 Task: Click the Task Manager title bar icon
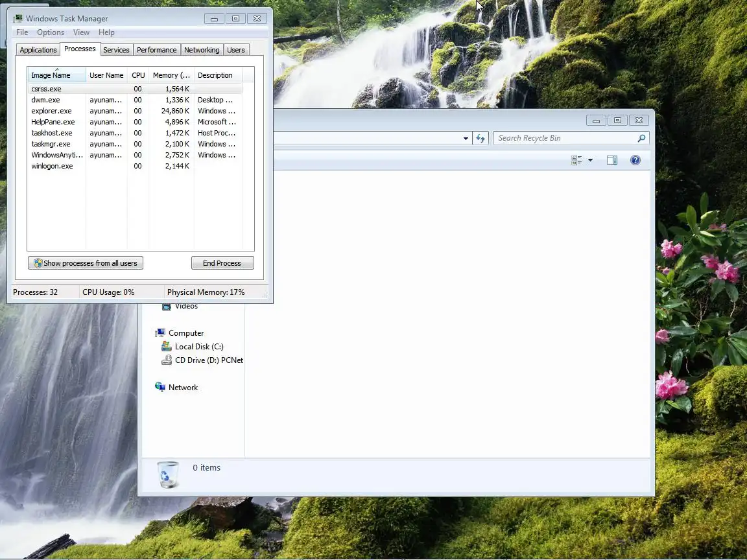[x=18, y=19]
